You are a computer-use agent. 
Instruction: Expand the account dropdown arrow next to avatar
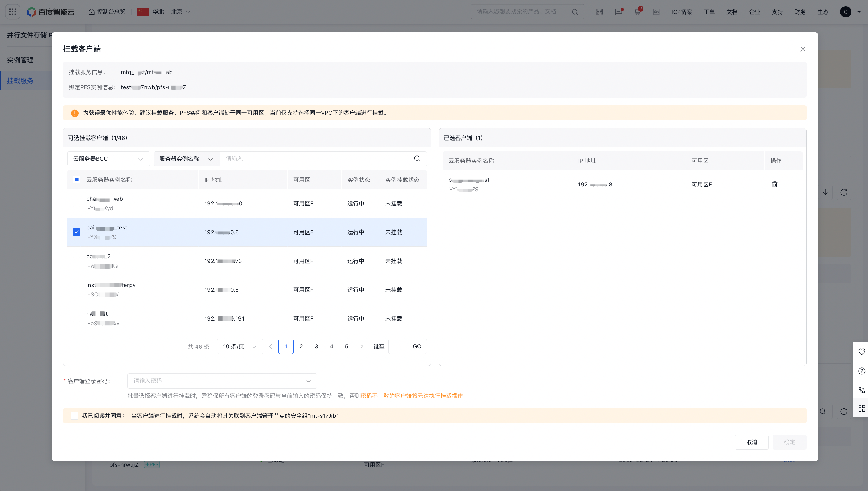point(859,12)
